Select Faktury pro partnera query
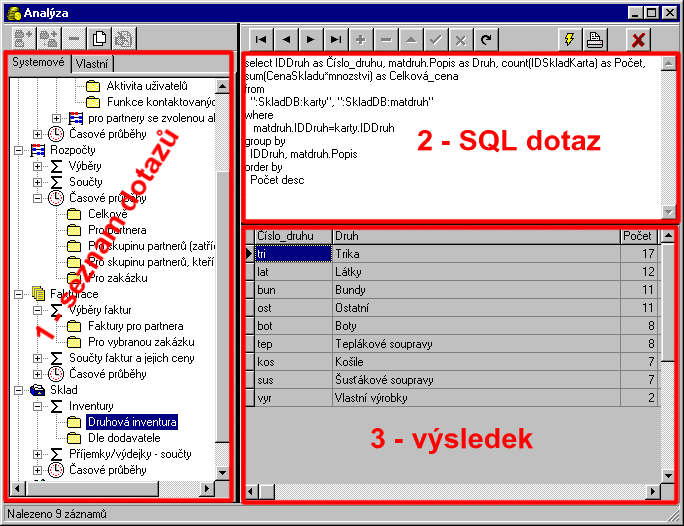Viewport: 684px width, 526px height. pyautogui.click(x=135, y=326)
